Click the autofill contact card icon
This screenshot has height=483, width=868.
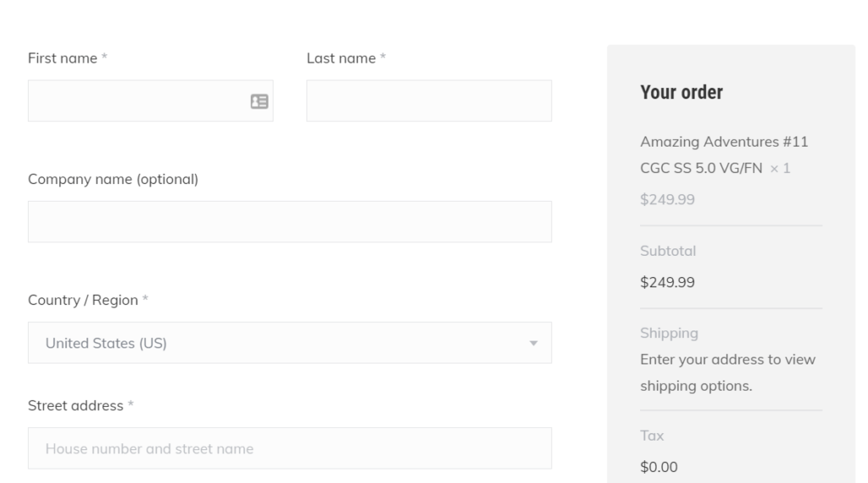(259, 102)
